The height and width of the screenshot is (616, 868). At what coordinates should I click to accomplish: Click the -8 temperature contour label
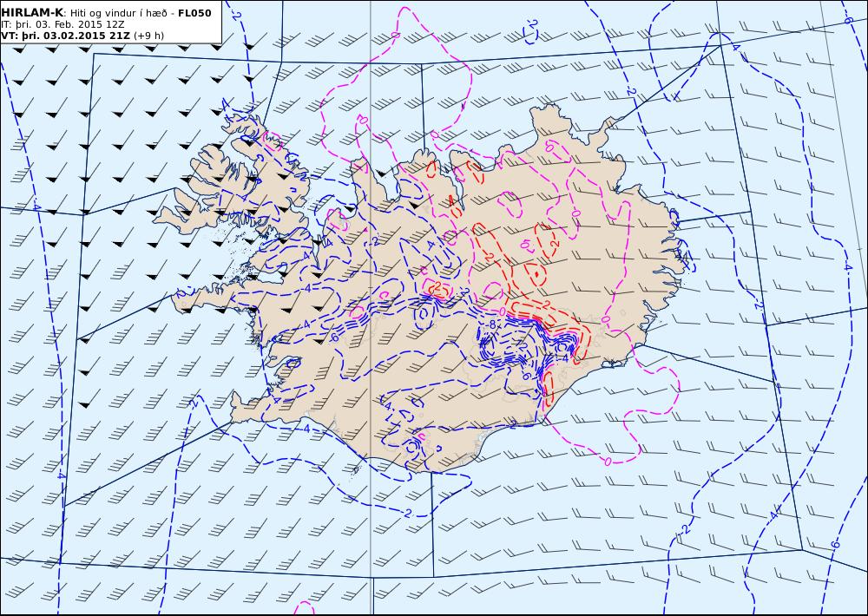click(491, 324)
